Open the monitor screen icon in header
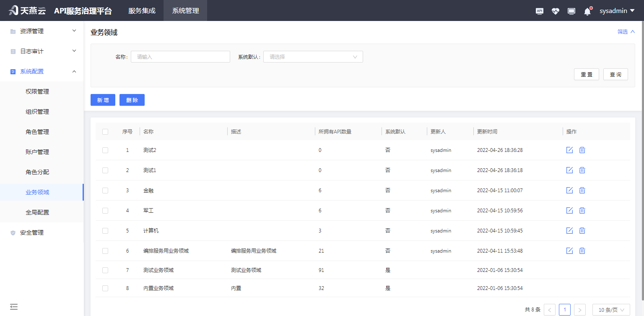The height and width of the screenshot is (316, 644). point(571,11)
